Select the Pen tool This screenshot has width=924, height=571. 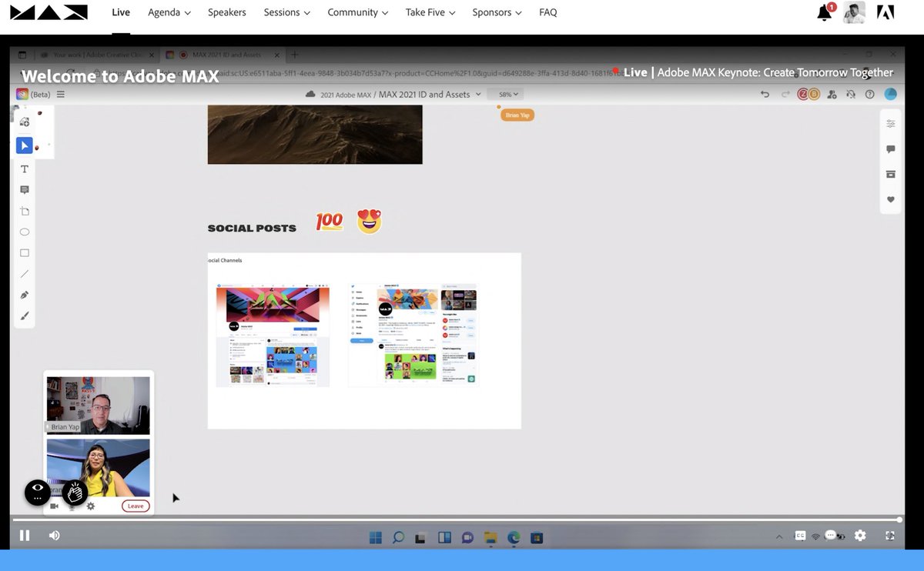[25, 295]
